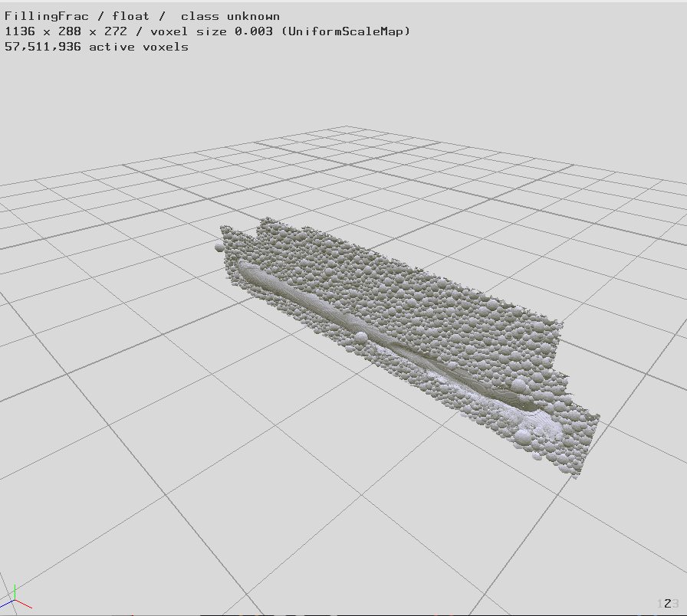Select the active grid index "2" indicator
Image resolution: width=687 pixels, height=616 pixels.
point(668,604)
